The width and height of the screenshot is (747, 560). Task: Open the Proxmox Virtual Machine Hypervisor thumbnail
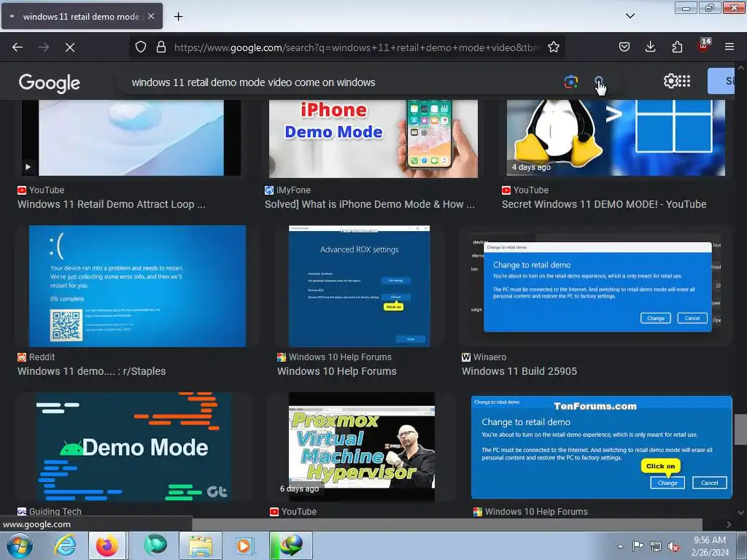[x=362, y=447]
